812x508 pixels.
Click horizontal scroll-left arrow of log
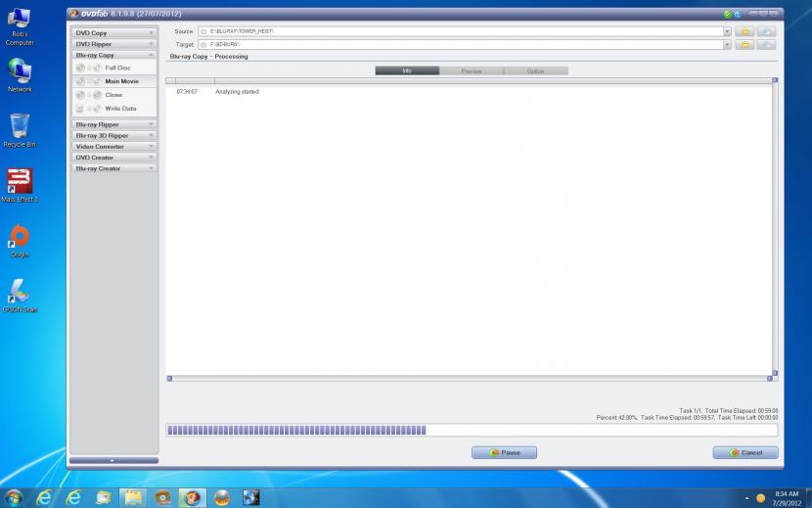point(169,379)
